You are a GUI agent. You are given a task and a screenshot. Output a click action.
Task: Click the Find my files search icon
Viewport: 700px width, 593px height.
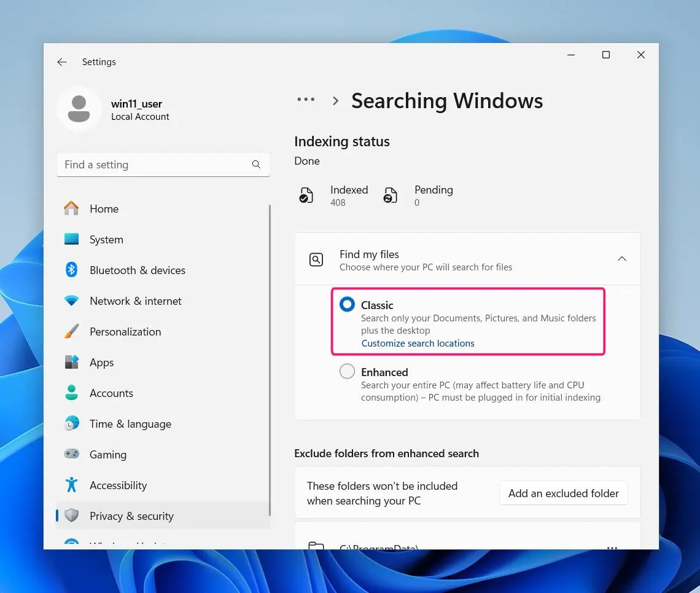coord(316,259)
